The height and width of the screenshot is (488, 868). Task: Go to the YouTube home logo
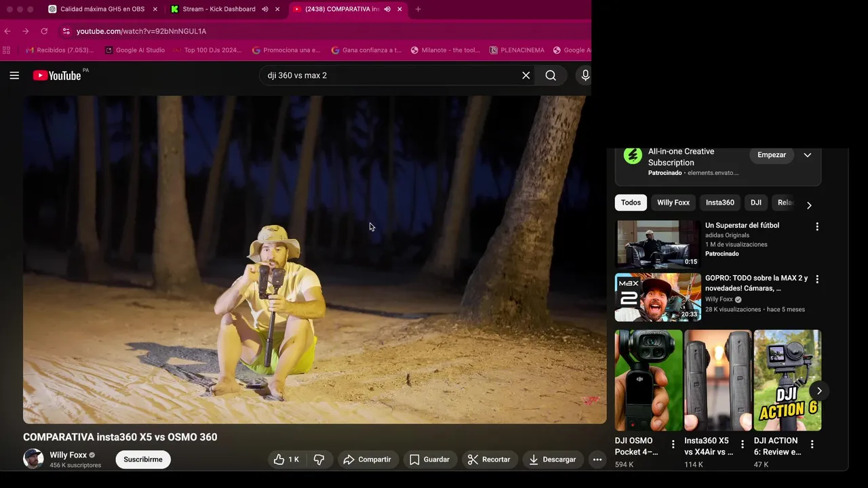coord(57,75)
